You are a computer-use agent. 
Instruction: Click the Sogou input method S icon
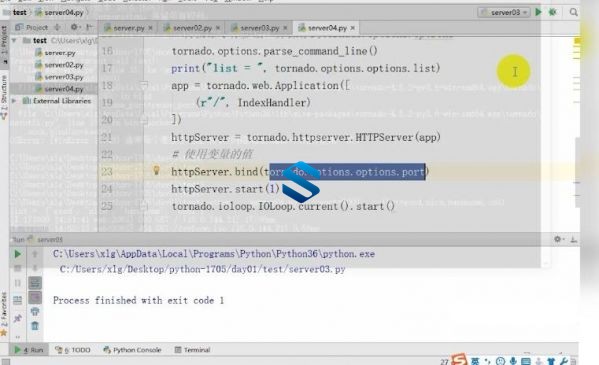tap(459, 360)
